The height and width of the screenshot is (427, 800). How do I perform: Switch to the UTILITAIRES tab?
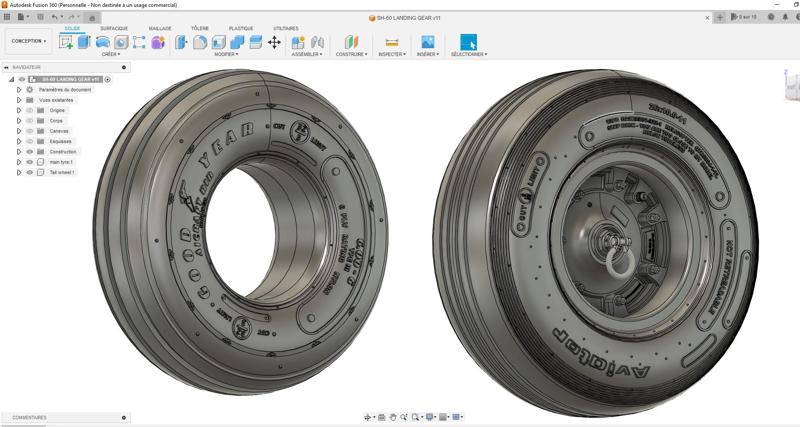pyautogui.click(x=286, y=28)
